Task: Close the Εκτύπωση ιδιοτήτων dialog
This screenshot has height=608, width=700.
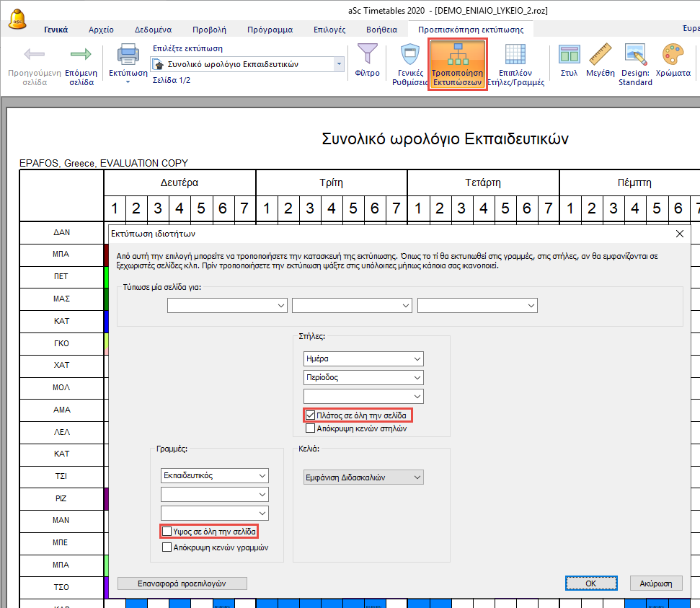Action: [679, 234]
